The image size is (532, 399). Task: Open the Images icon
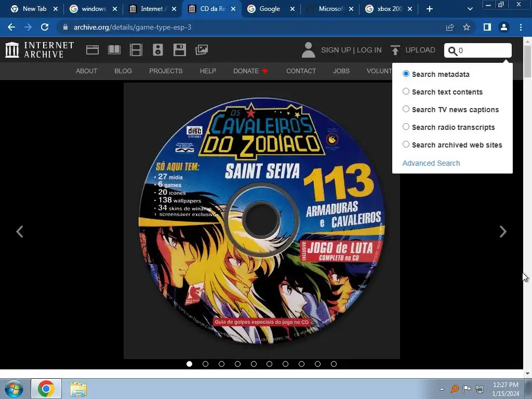pyautogui.click(x=202, y=50)
